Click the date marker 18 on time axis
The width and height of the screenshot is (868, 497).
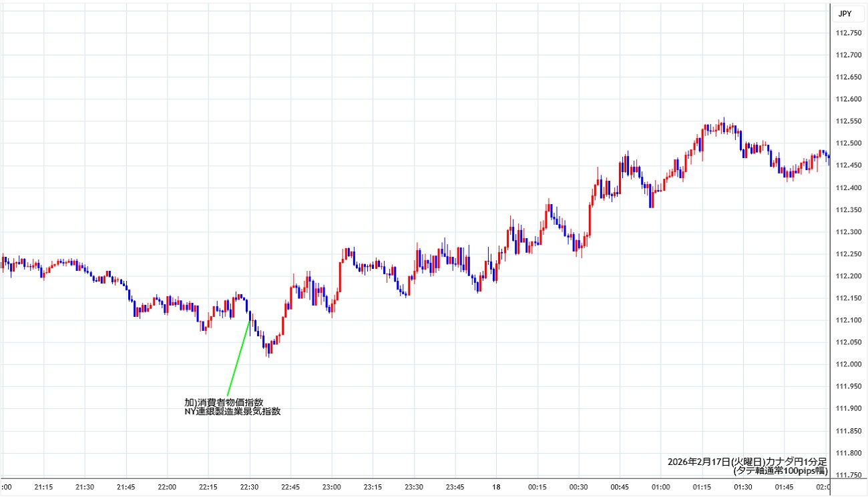[496, 487]
